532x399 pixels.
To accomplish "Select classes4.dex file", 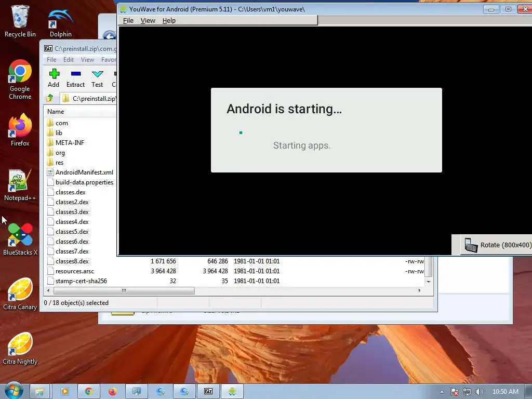I will tap(72, 221).
